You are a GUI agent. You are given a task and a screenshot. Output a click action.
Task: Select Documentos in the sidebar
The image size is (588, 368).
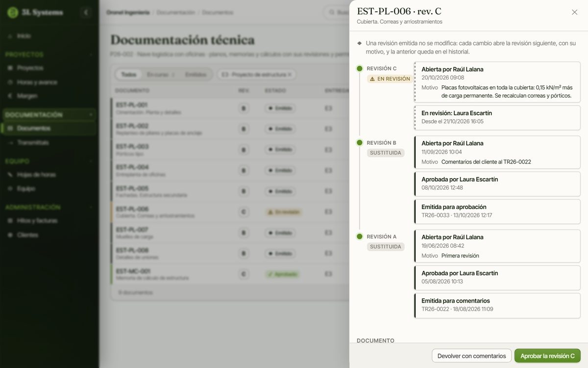(x=49, y=128)
